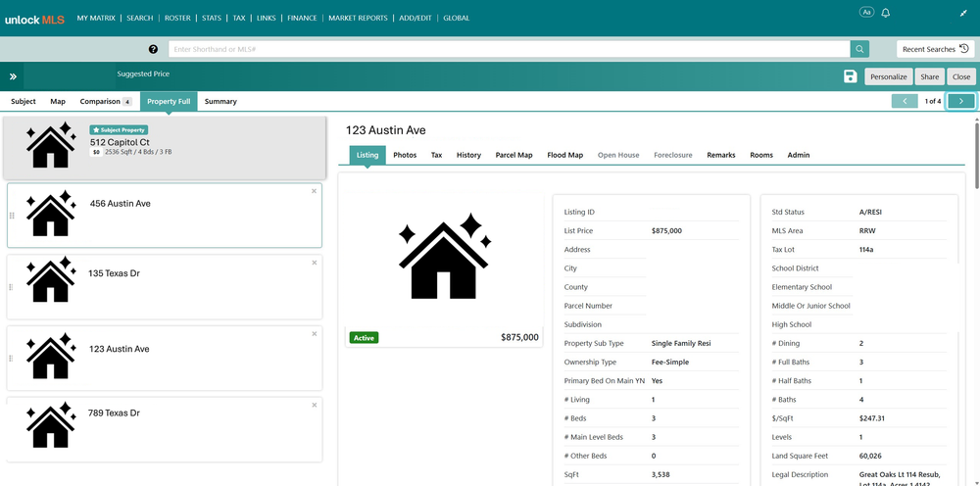Screen dimensions: 980x486
Task: Click the unlock MLS logo
Action: (34, 19)
